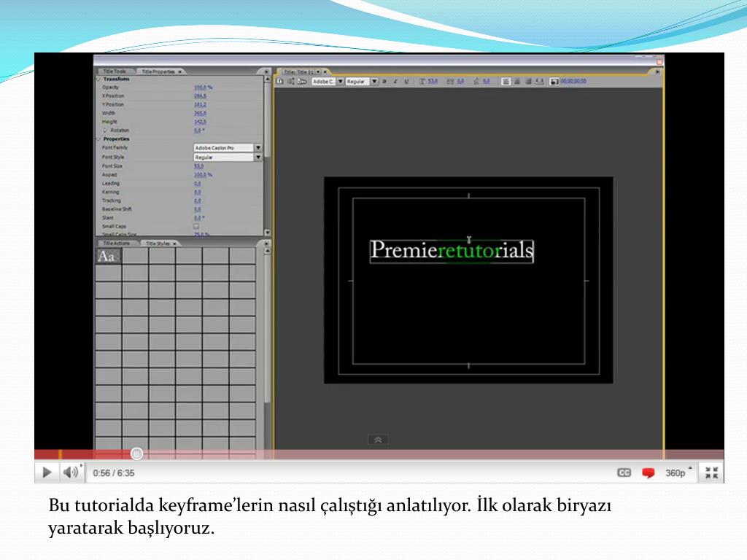747x560 pixels.
Task: Open the Titler panel flyout menu
Action: pyautogui.click(x=657, y=72)
